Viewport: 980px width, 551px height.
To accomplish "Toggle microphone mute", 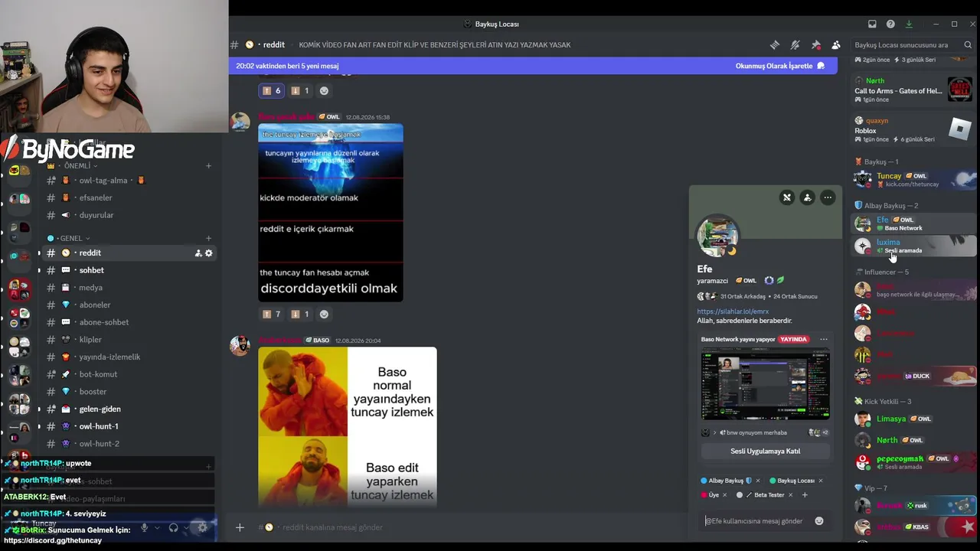I will (x=144, y=527).
